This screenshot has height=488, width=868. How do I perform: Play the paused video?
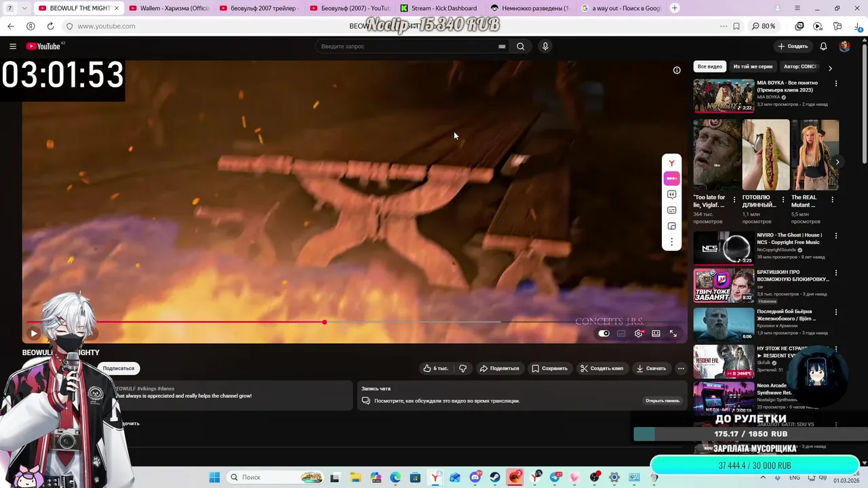pyautogui.click(x=33, y=333)
